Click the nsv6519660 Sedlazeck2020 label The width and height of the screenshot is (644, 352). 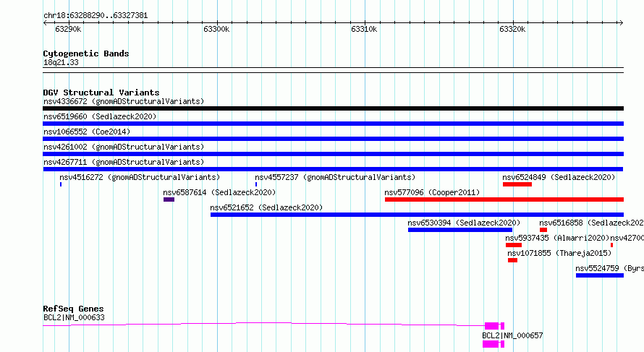[x=100, y=116]
